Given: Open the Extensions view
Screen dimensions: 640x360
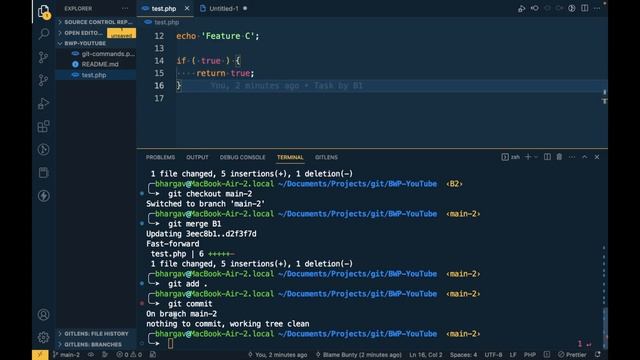Looking at the screenshot, I should 43,127.
